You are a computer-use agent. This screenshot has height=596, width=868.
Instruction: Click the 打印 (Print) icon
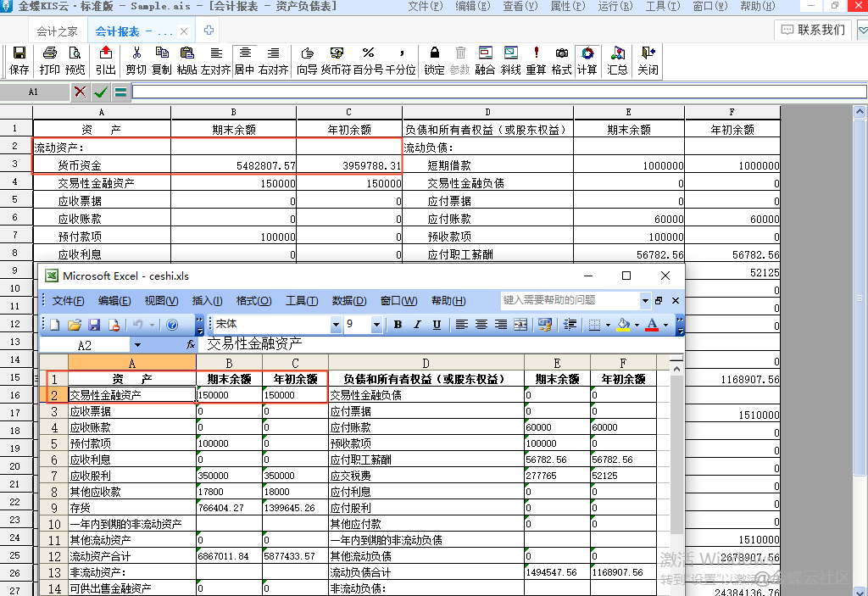point(49,60)
